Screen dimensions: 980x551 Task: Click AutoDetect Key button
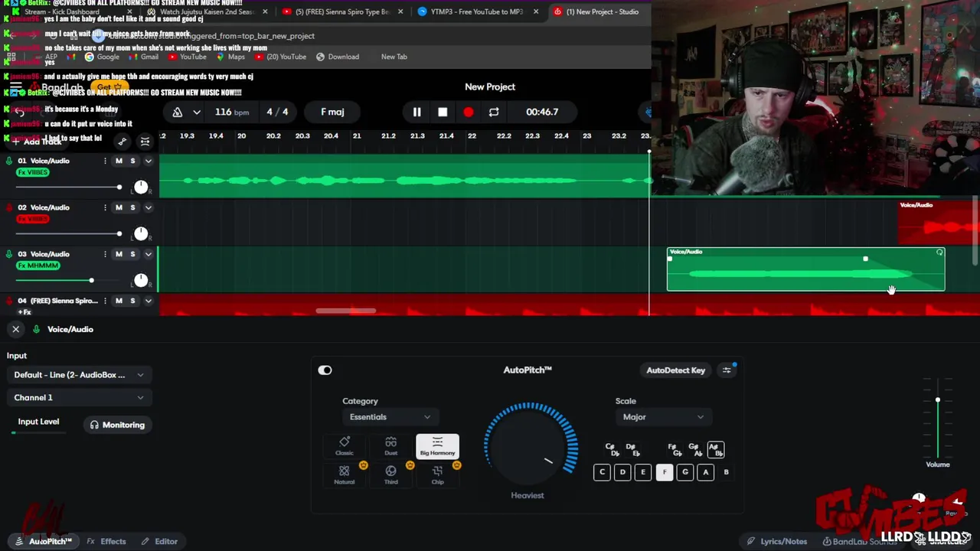pos(675,370)
